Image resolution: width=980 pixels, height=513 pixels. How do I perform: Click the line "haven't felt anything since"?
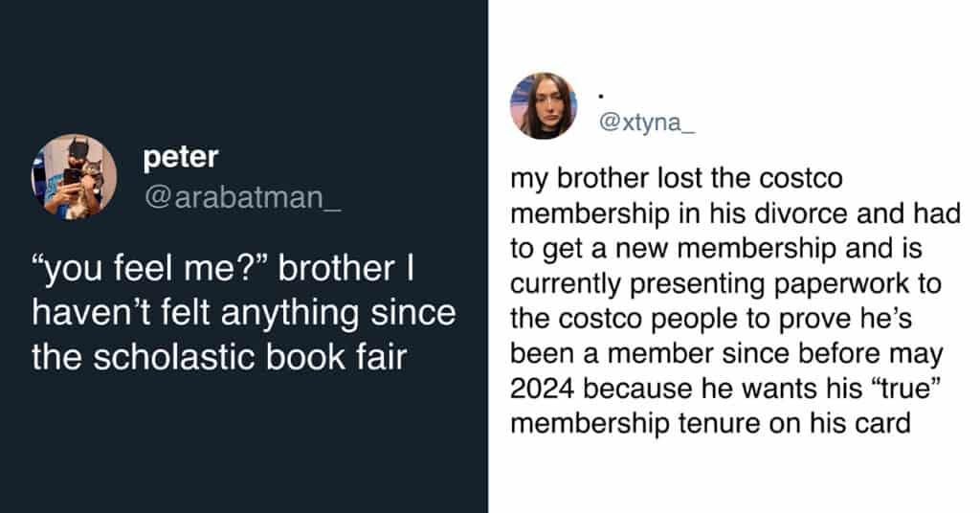point(244,313)
